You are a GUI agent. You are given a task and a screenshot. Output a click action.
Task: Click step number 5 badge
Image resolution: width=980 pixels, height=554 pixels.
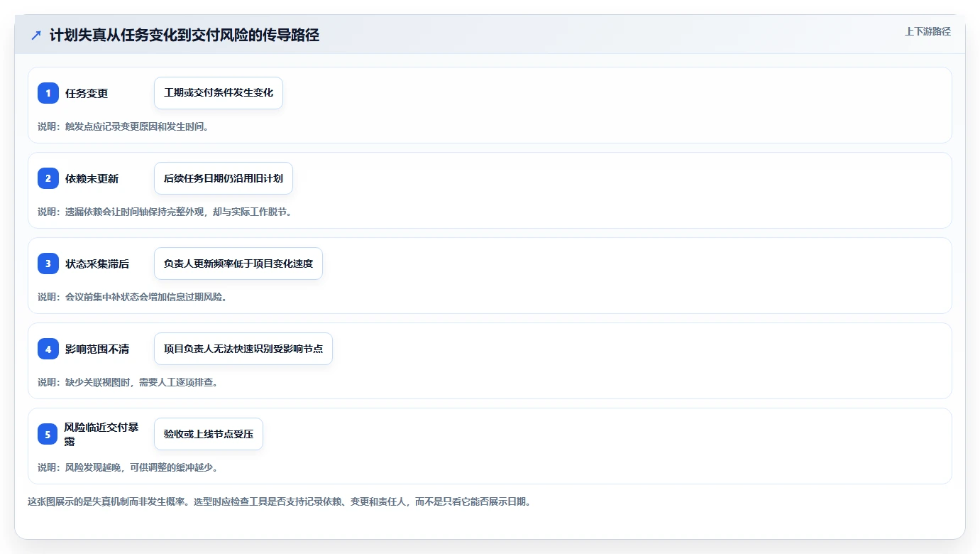coord(48,434)
